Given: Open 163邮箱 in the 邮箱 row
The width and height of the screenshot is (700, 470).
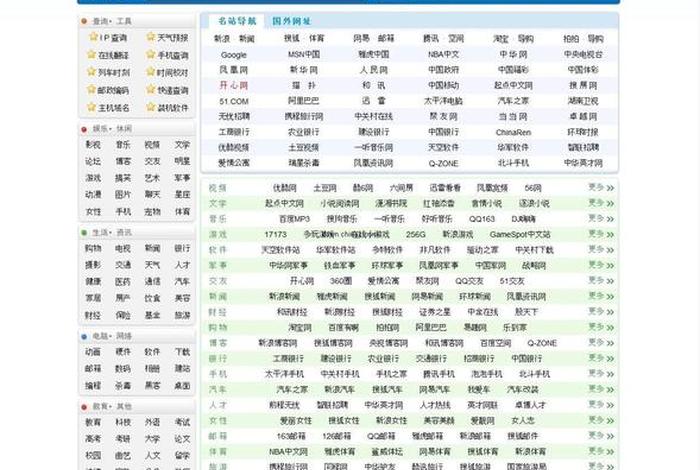Looking at the screenshot, I should point(291,436).
